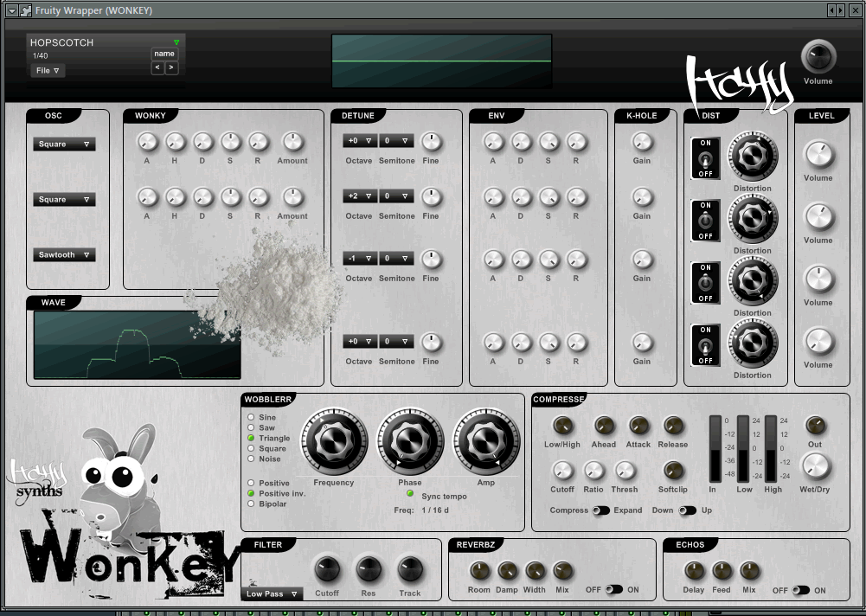Open the -1 Octave dropdown
Viewport: 866px width, 616px height.
click(x=360, y=259)
